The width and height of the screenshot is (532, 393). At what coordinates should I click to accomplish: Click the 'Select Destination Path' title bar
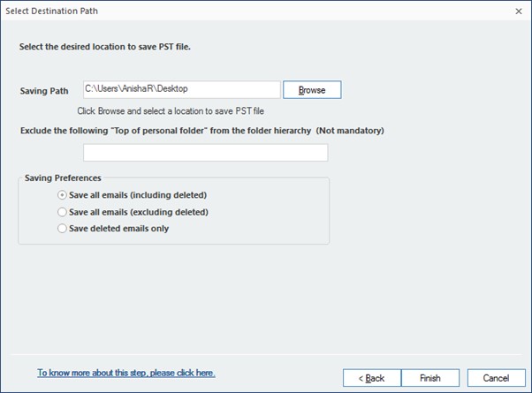pyautogui.click(x=221, y=11)
